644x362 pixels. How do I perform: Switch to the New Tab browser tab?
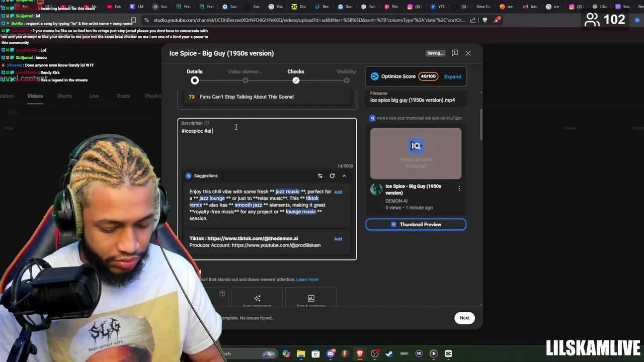(x=483, y=7)
